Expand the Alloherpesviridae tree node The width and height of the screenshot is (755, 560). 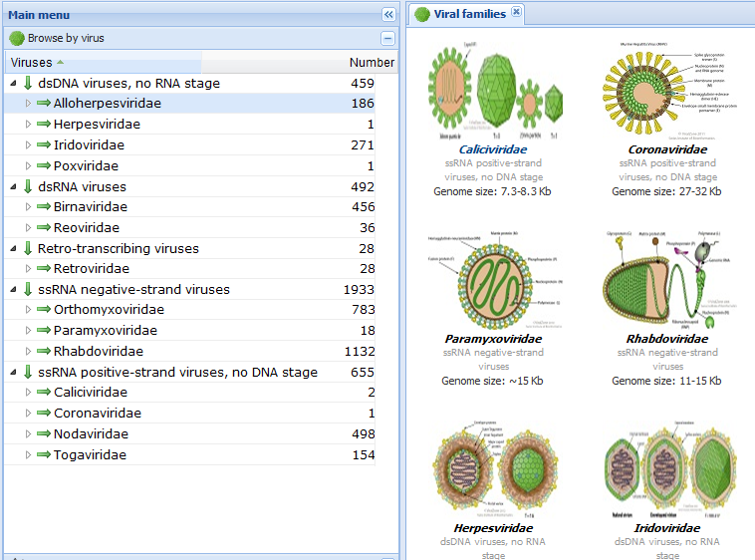(x=28, y=104)
